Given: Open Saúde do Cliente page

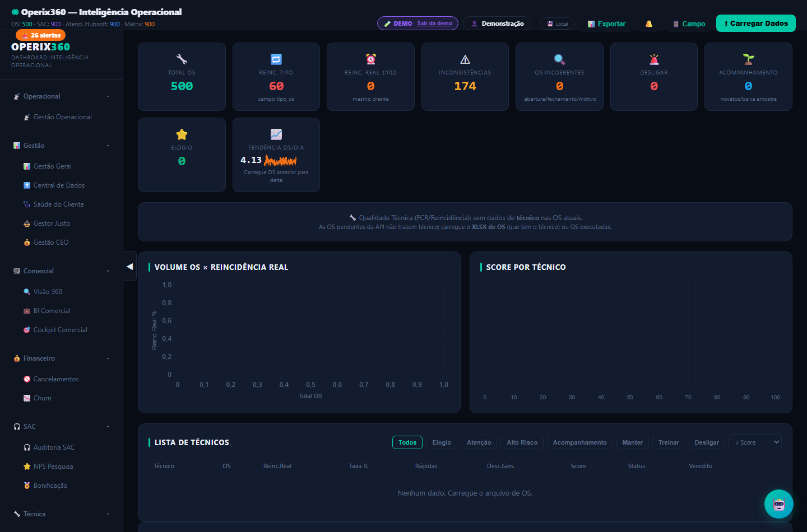Looking at the screenshot, I should pyautogui.click(x=58, y=204).
